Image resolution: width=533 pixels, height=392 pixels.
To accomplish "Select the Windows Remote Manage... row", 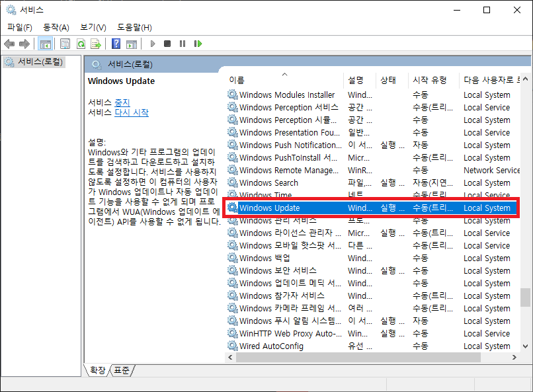I will [372, 170].
